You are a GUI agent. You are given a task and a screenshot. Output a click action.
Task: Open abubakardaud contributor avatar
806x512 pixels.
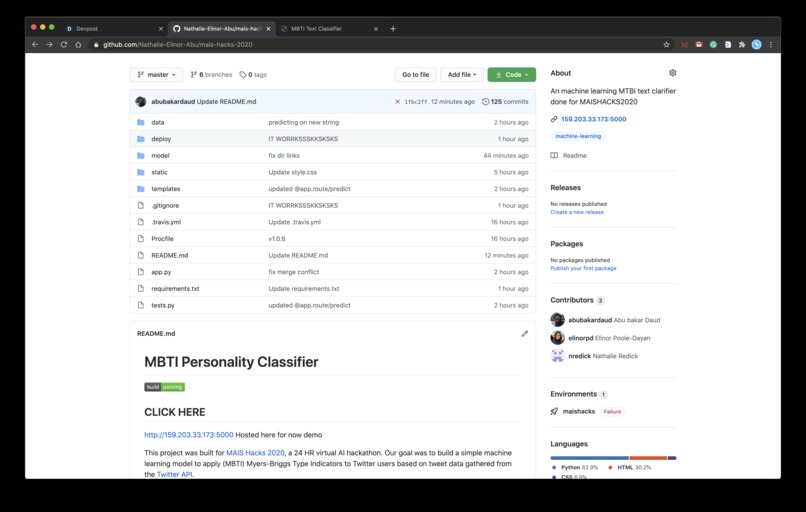click(x=557, y=320)
